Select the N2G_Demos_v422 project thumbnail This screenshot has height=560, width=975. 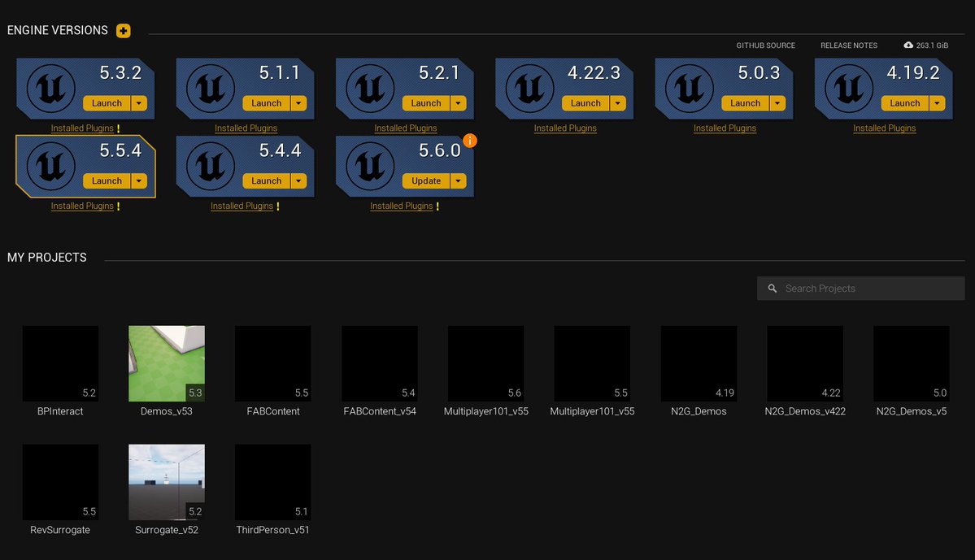[805, 363]
